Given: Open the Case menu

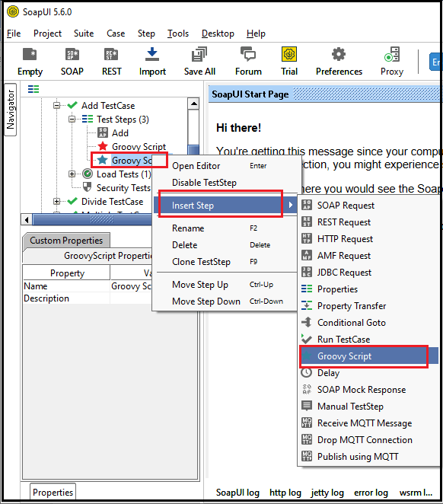Looking at the screenshot, I should (x=116, y=33).
